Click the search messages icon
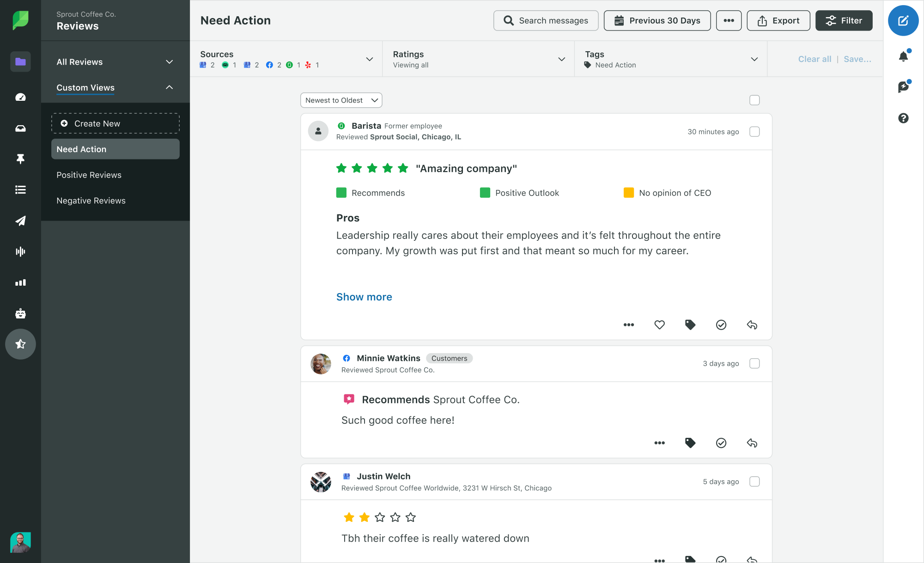Viewport: 924px width, 563px height. (x=509, y=20)
